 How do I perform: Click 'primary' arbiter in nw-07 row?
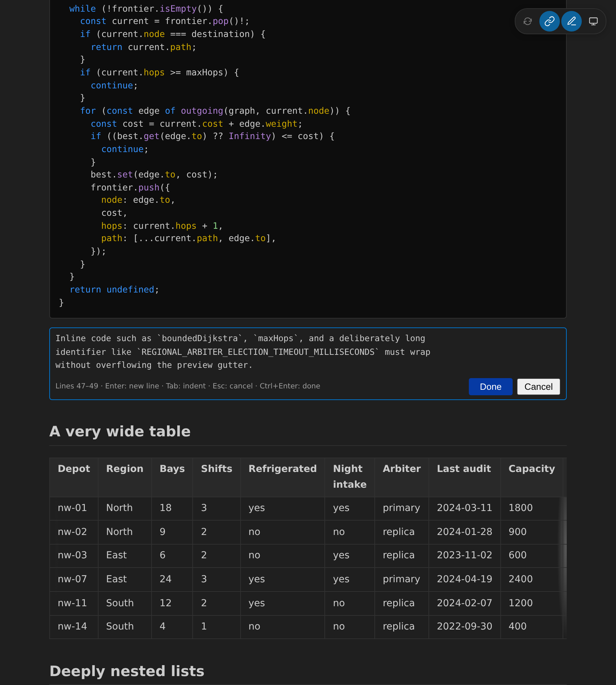coord(402,579)
